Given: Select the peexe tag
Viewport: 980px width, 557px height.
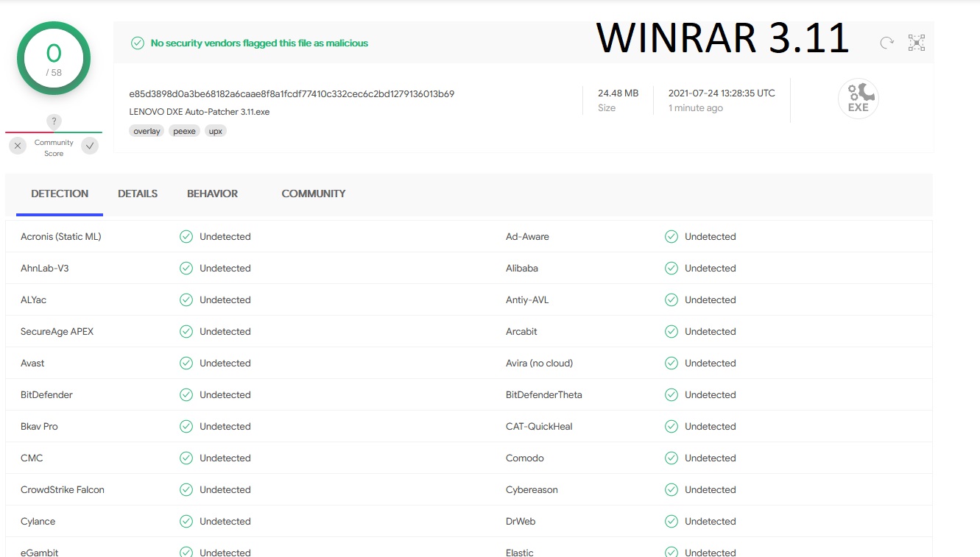Looking at the screenshot, I should tap(185, 131).
